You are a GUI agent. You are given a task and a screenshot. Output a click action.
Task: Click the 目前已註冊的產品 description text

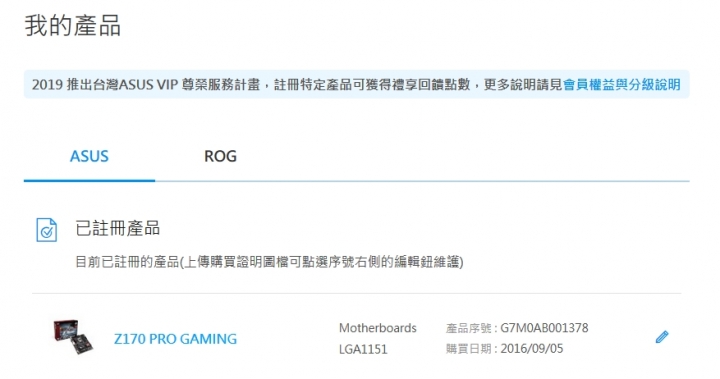point(270,262)
